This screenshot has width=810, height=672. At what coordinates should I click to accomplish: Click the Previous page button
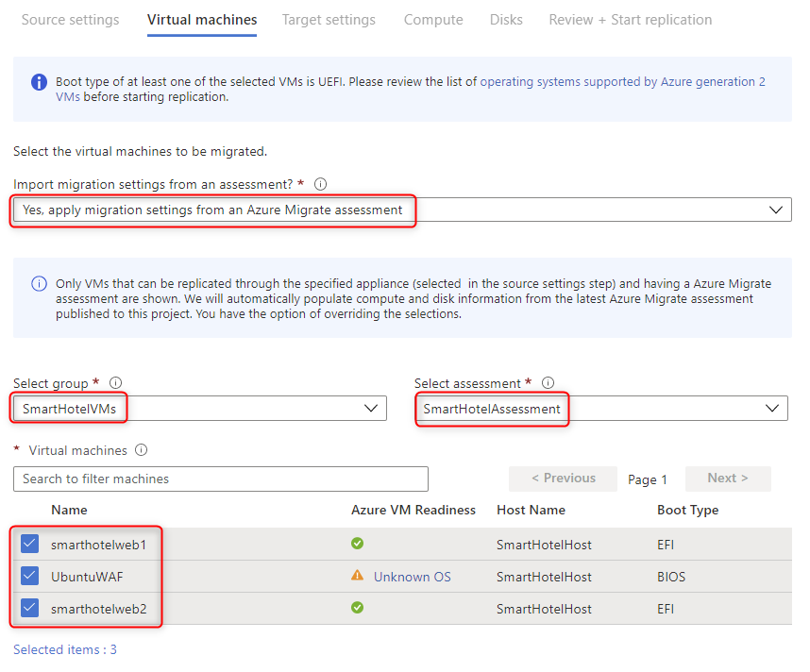[563, 479]
